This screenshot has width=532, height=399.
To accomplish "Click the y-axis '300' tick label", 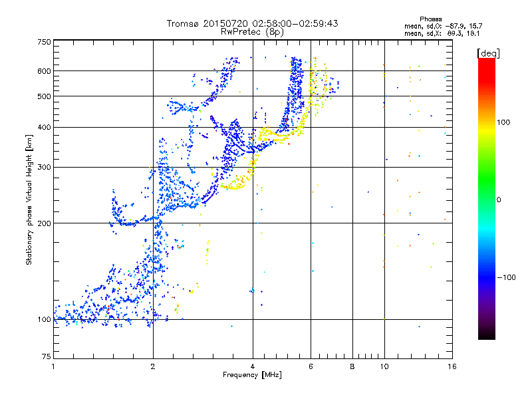I will pyautogui.click(x=44, y=167).
